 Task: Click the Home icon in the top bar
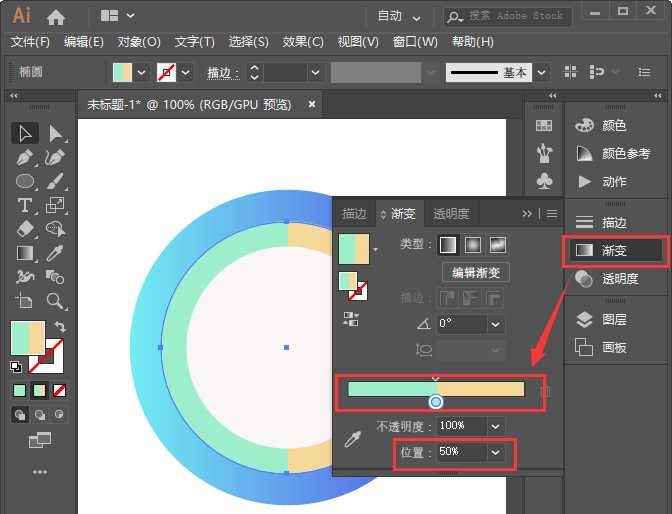pyautogui.click(x=56, y=16)
